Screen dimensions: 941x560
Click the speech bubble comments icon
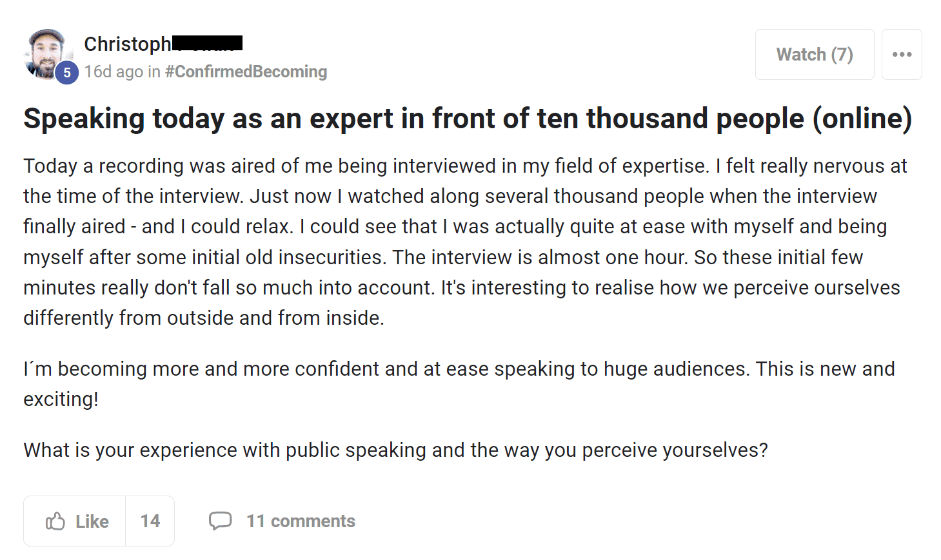coord(220,521)
